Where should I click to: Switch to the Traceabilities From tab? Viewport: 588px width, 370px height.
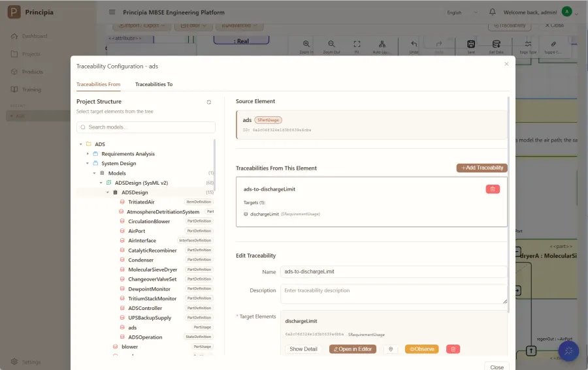(x=98, y=84)
